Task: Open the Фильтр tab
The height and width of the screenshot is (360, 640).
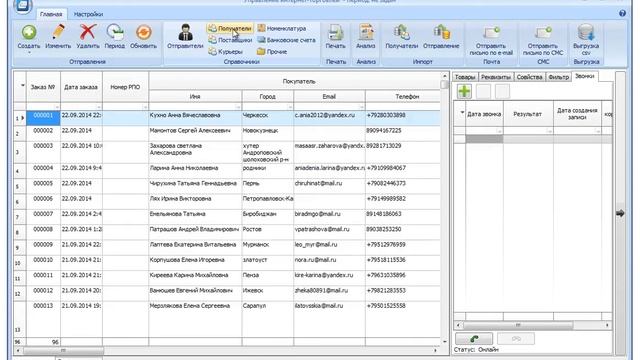Action: [x=558, y=77]
